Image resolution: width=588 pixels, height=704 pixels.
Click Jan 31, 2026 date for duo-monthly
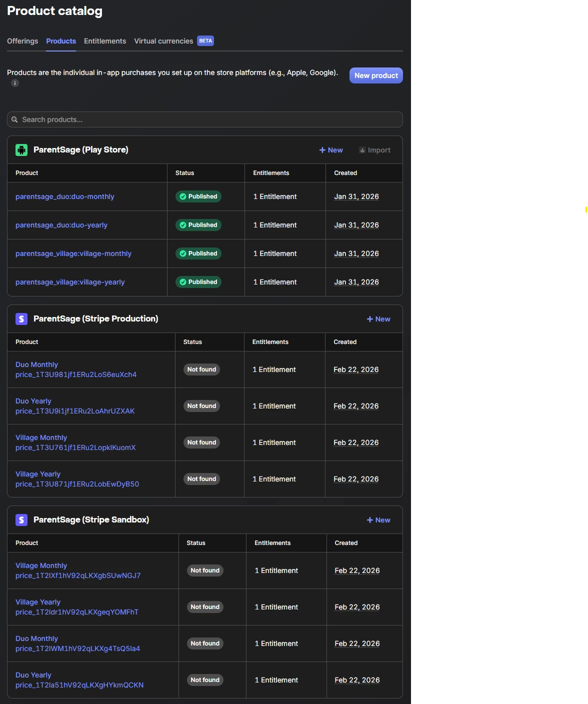(356, 196)
